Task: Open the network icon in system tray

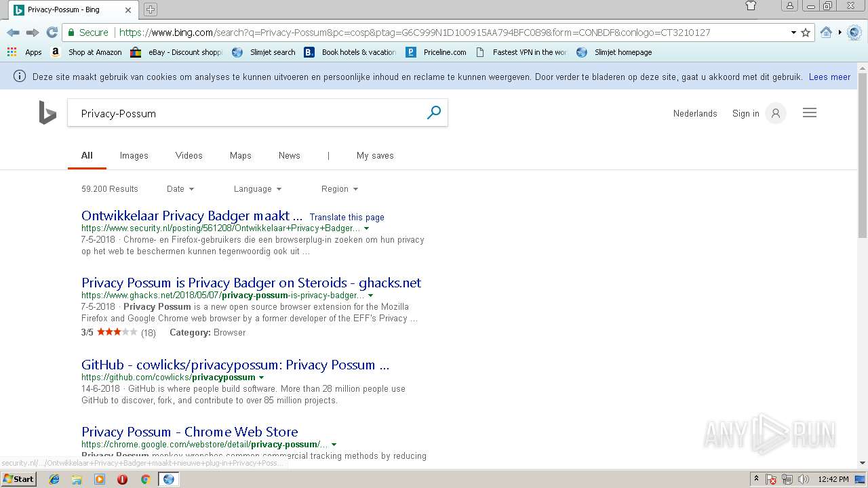Action: (x=787, y=479)
